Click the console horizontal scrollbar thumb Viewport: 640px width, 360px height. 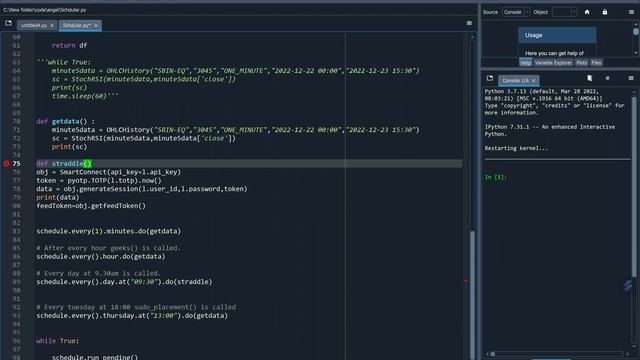coord(493,354)
